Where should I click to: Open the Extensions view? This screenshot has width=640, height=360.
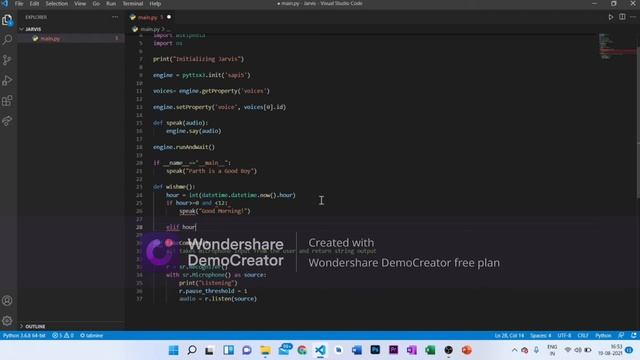7,100
